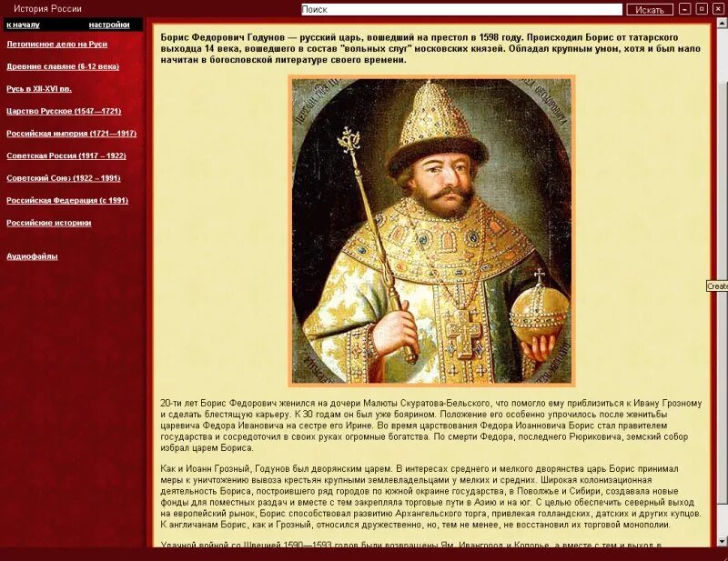Maximize the История России window
The width and height of the screenshot is (728, 561).
702,9
